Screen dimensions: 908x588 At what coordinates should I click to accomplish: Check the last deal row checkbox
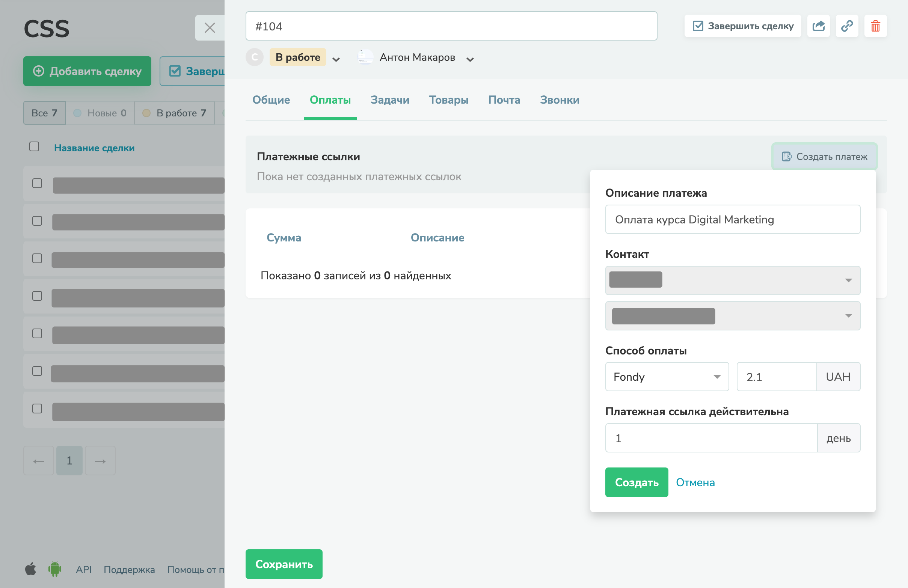(38, 409)
